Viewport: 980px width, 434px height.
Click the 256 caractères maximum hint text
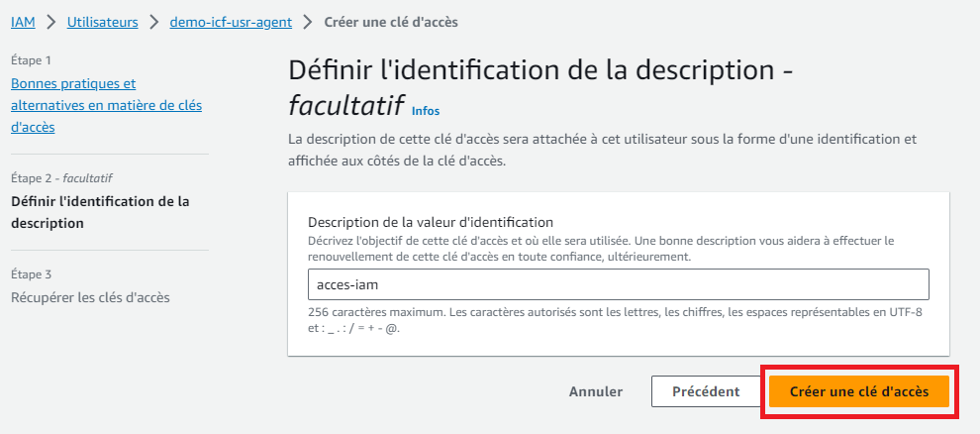615,320
